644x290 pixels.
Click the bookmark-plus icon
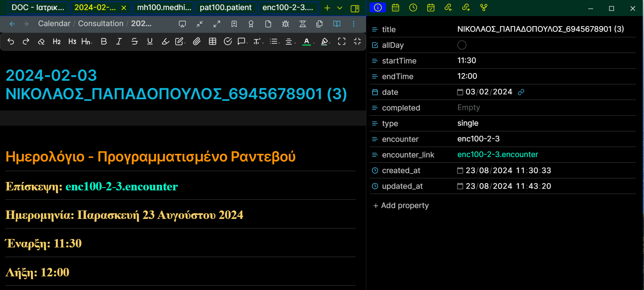[x=234, y=24]
